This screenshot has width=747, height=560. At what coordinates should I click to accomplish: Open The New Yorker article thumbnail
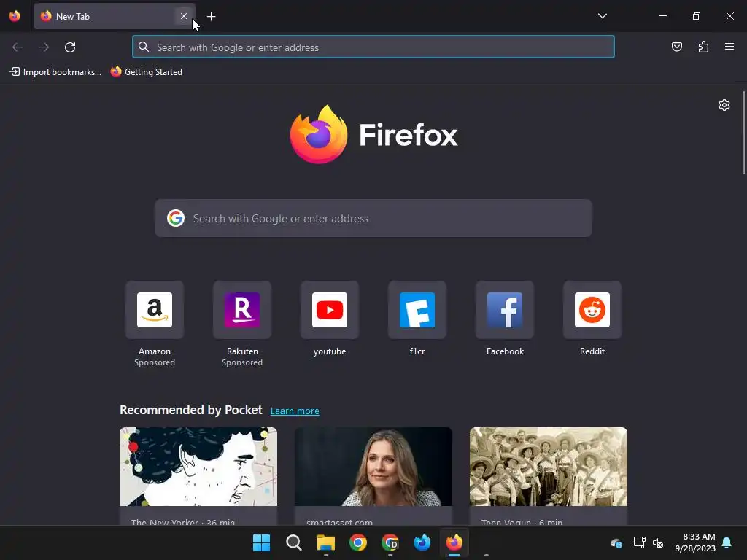pyautogui.click(x=198, y=467)
